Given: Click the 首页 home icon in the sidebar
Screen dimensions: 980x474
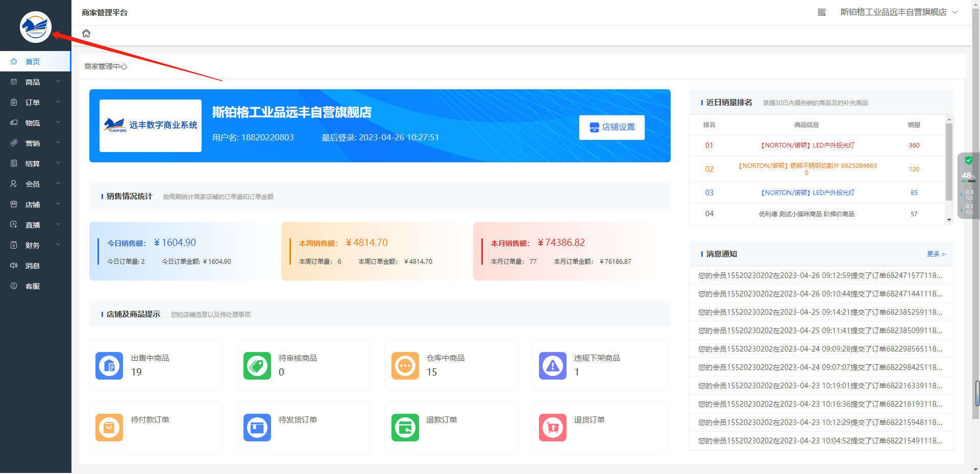Looking at the screenshot, I should click(x=14, y=62).
